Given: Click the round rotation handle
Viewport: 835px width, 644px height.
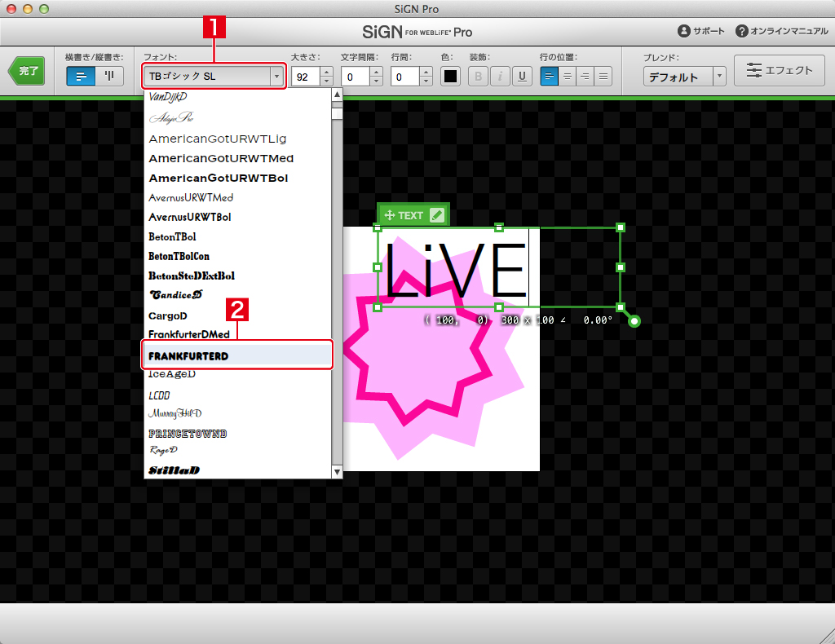Looking at the screenshot, I should click(x=634, y=321).
